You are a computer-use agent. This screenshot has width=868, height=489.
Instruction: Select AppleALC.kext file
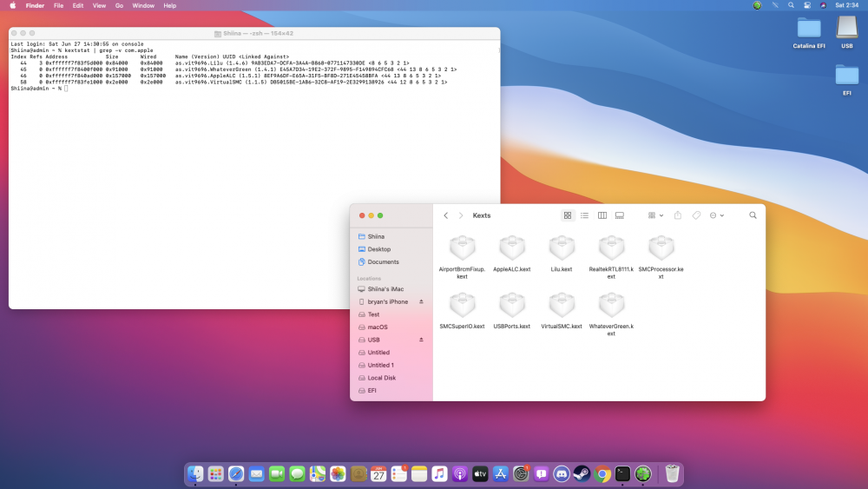(512, 254)
